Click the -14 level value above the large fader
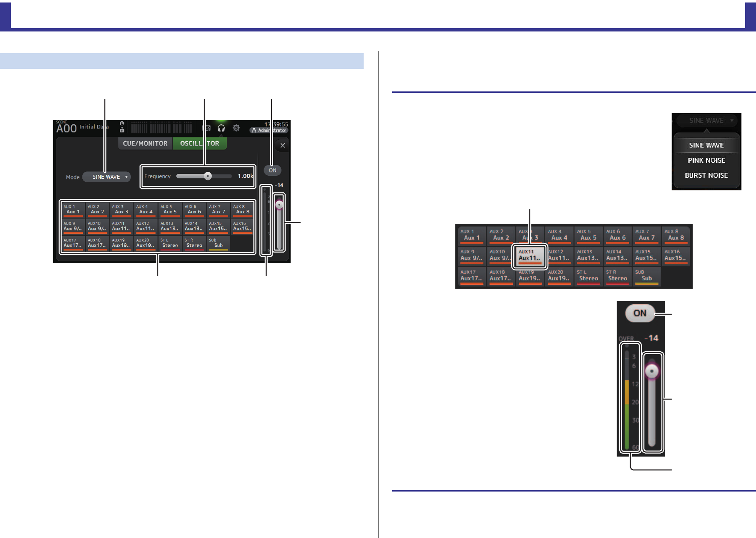756x538 pixels. pos(652,338)
